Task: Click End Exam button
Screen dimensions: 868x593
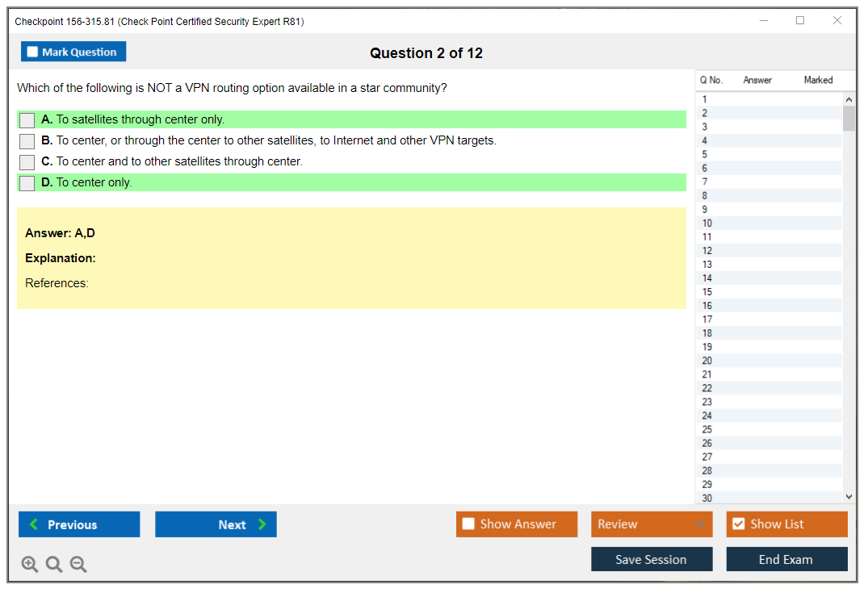Action: (x=786, y=559)
